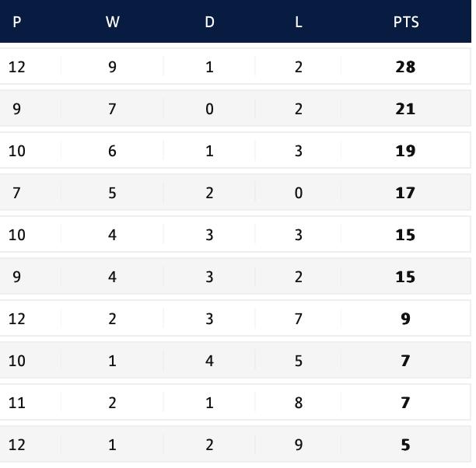Click the L column header
The width and height of the screenshot is (476, 468).
(298, 22)
